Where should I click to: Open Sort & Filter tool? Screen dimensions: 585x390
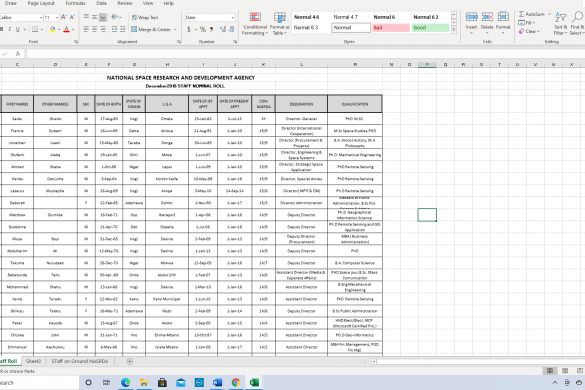point(560,23)
